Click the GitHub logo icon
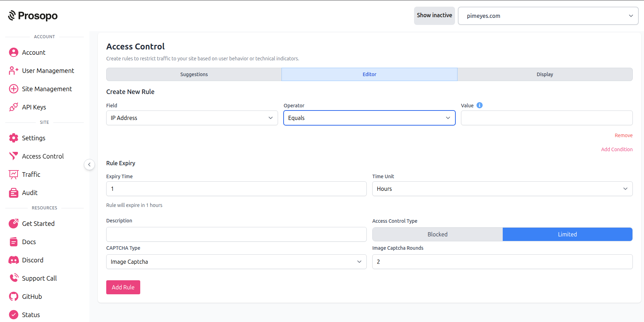 pyautogui.click(x=14, y=296)
